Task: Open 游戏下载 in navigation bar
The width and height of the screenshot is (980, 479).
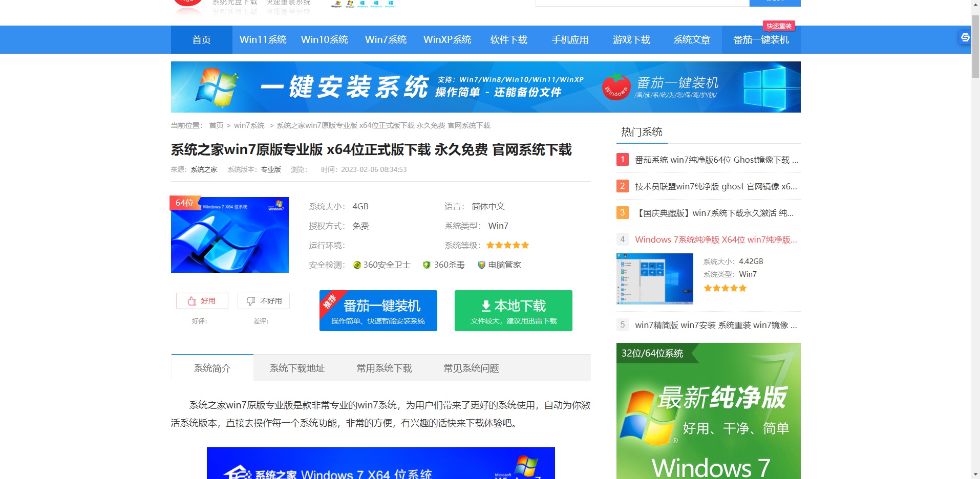Action: click(631, 39)
